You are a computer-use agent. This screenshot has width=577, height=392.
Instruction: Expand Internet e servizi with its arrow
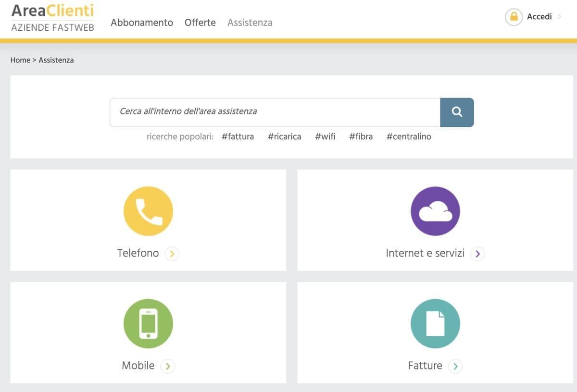click(x=477, y=254)
